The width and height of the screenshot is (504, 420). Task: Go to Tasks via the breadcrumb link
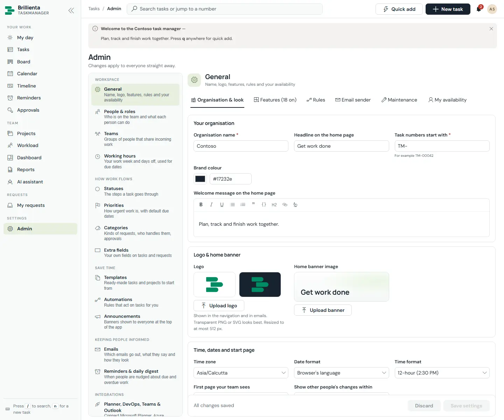[x=94, y=9]
